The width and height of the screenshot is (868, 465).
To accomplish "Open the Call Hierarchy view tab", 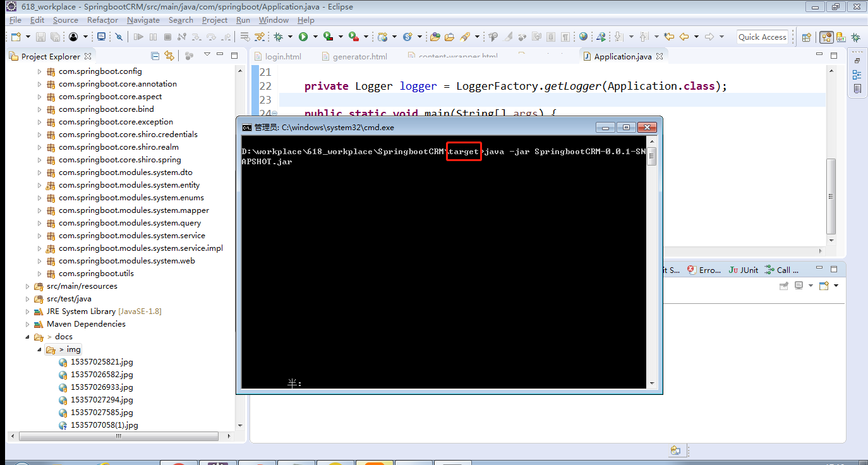I will pos(781,270).
